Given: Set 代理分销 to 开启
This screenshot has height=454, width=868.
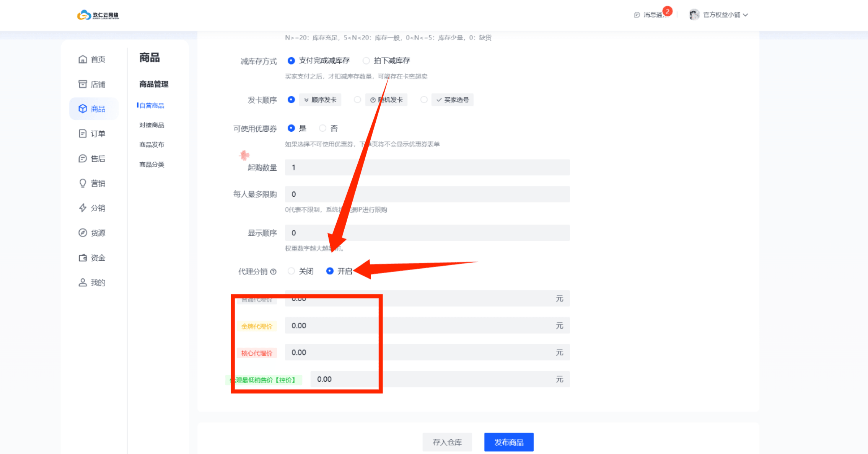Looking at the screenshot, I should point(330,271).
